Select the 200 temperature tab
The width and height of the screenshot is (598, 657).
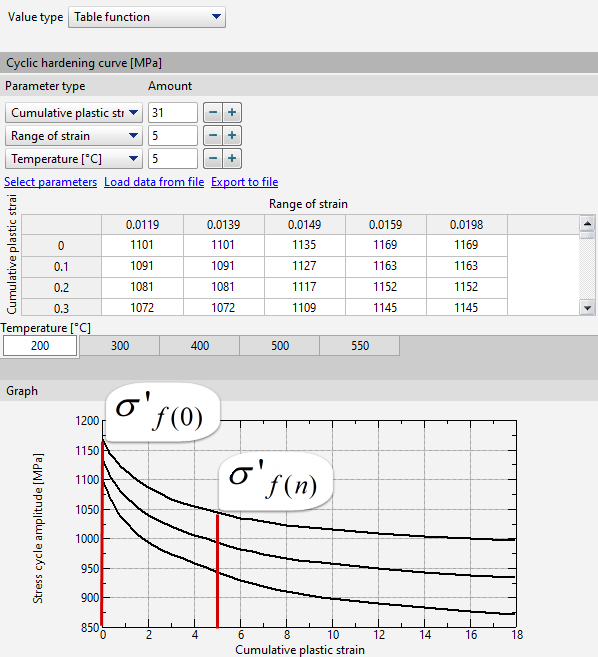40,346
